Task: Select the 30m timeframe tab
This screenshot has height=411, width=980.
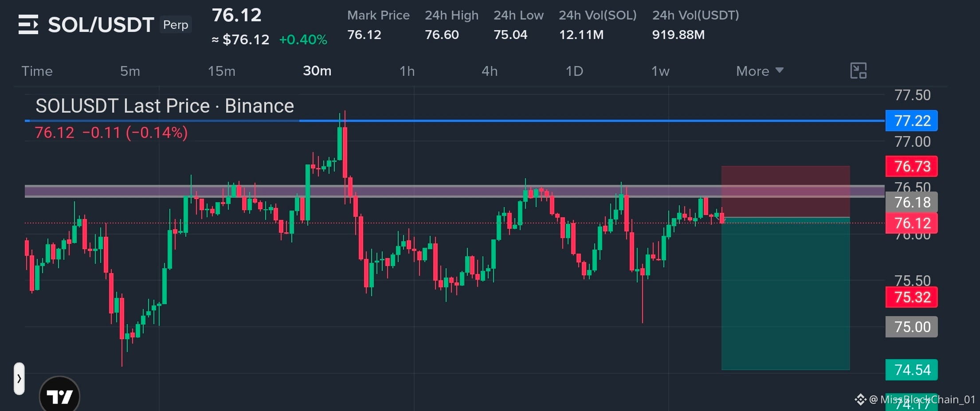Action: click(x=317, y=71)
